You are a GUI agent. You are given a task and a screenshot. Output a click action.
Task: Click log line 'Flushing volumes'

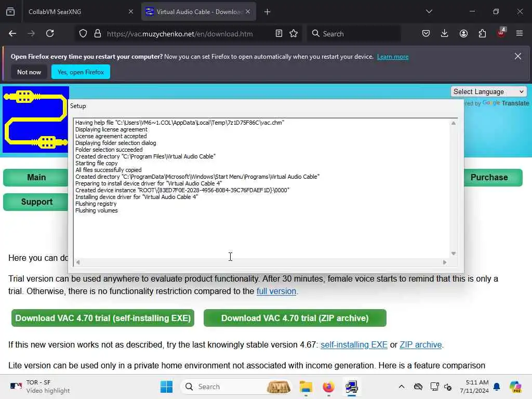(96, 210)
